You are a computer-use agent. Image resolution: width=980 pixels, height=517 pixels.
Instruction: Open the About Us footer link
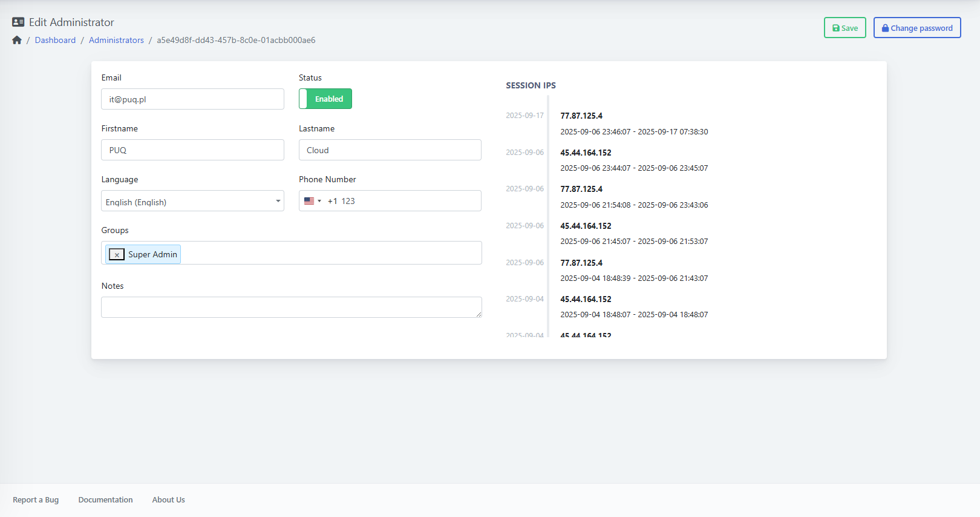[168, 500]
